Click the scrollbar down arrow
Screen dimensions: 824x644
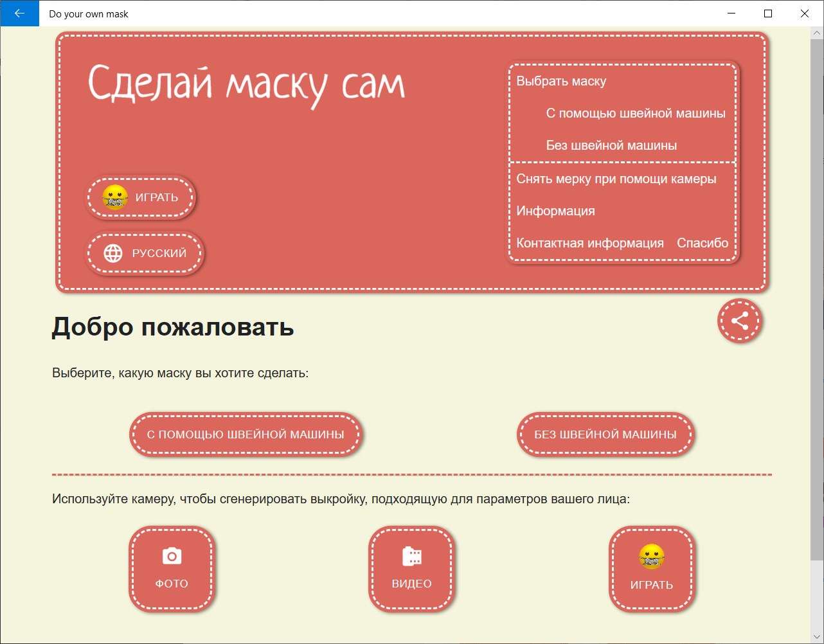pos(817,637)
